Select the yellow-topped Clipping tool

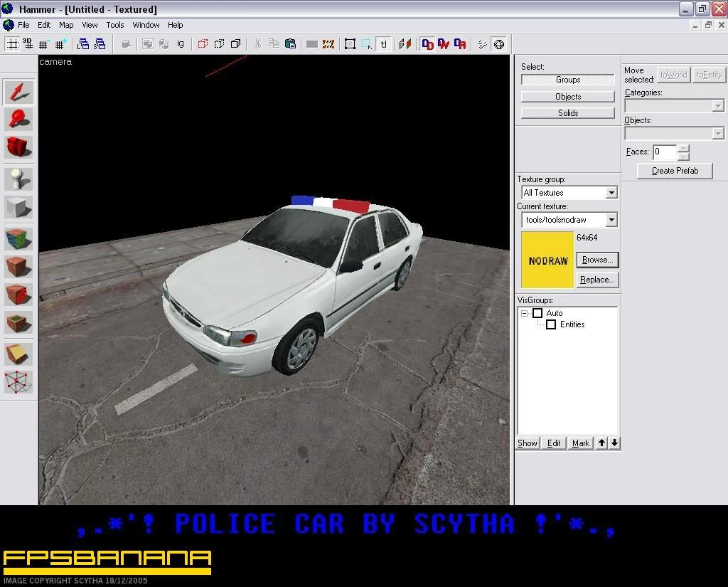18,354
